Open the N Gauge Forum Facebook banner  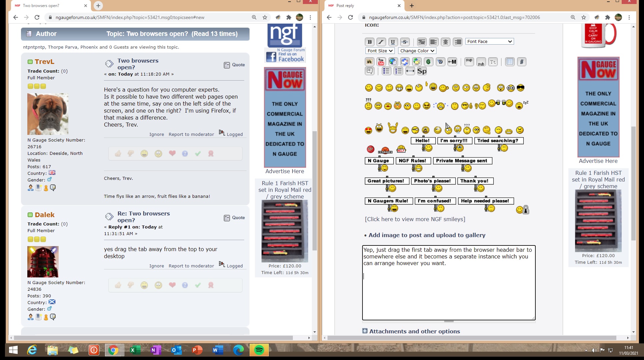[285, 55]
